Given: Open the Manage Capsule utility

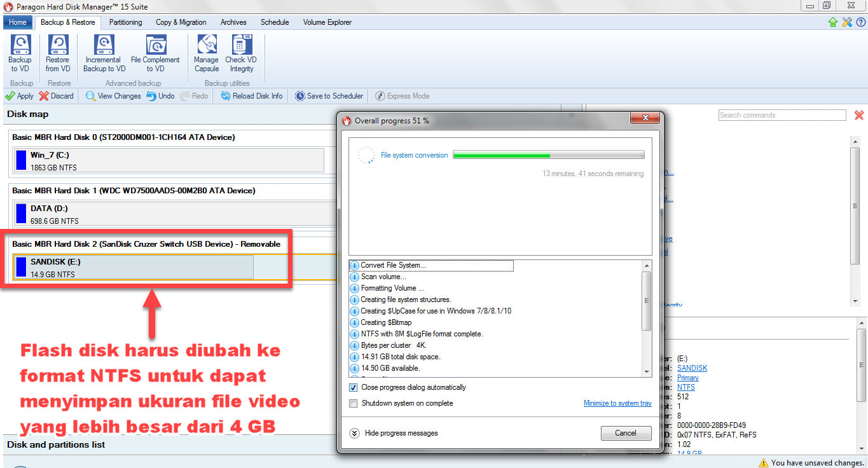Looking at the screenshot, I should (207, 54).
